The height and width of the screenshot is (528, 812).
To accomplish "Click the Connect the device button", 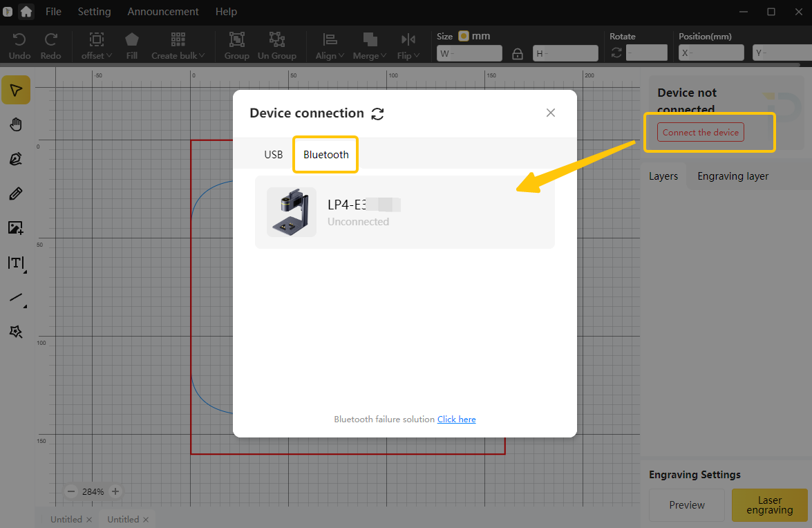I will pos(700,132).
